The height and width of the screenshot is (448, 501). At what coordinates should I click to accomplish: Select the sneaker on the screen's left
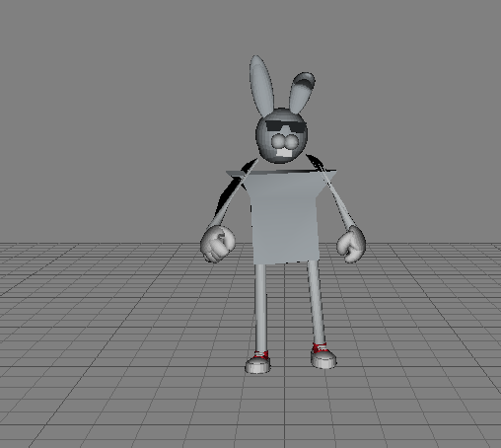tap(258, 362)
